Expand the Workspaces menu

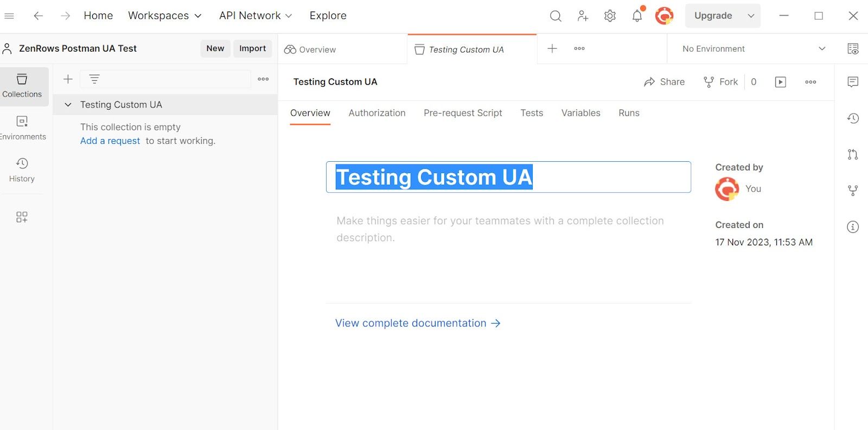165,16
